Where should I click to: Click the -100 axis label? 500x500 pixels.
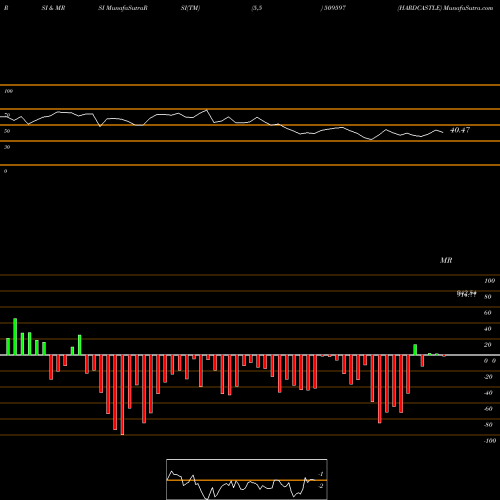(x=490, y=441)
